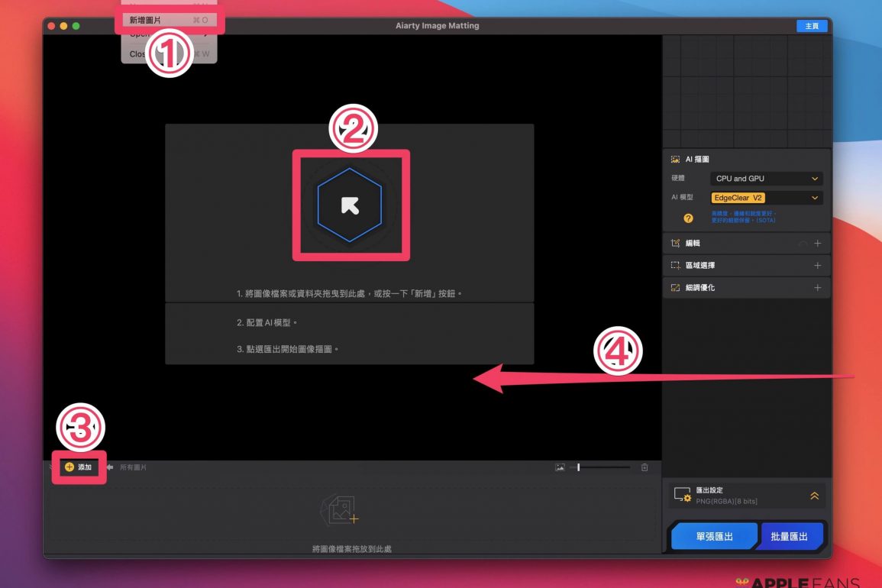Image resolution: width=882 pixels, height=588 pixels.
Task: Expand the 編輯 panel with plus sign
Action: click(817, 244)
